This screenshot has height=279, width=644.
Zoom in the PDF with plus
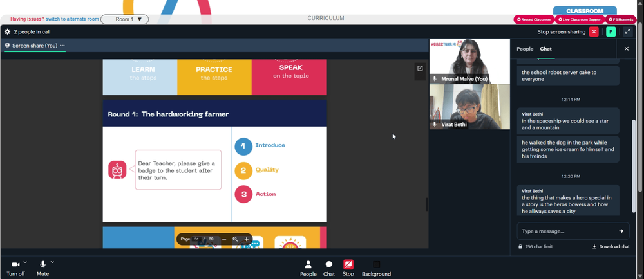coord(247,239)
